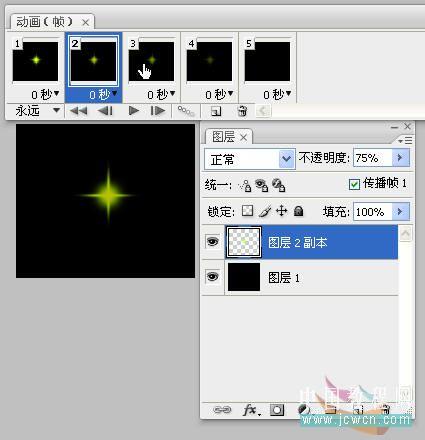Click the tween frames icon

(186, 111)
